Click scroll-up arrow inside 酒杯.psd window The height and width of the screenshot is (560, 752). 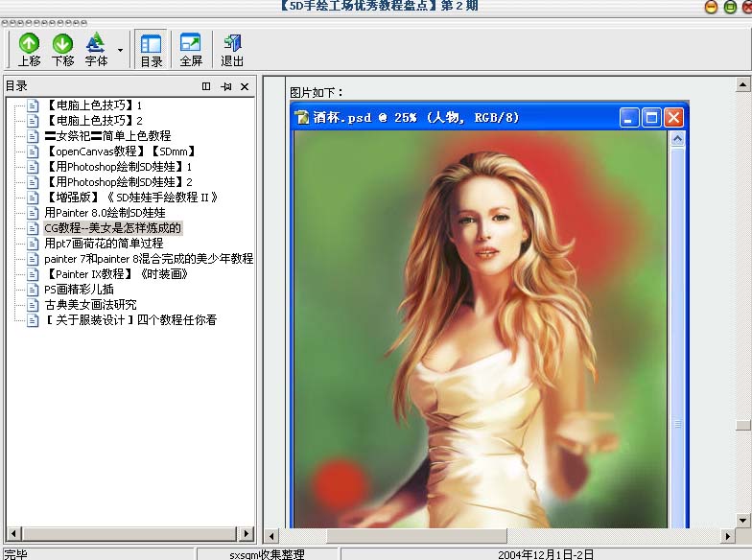point(677,140)
